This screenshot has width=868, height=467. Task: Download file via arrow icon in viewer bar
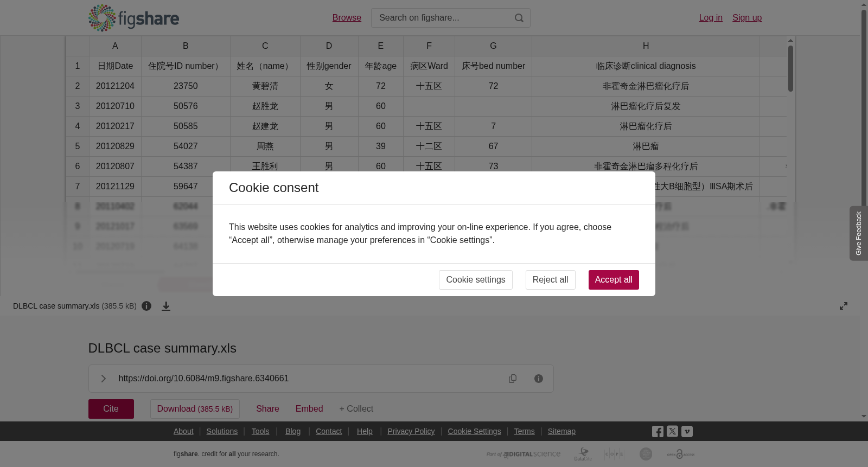pos(166,306)
